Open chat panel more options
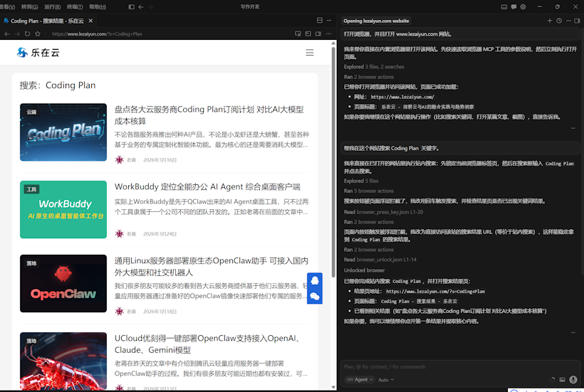 568,21
